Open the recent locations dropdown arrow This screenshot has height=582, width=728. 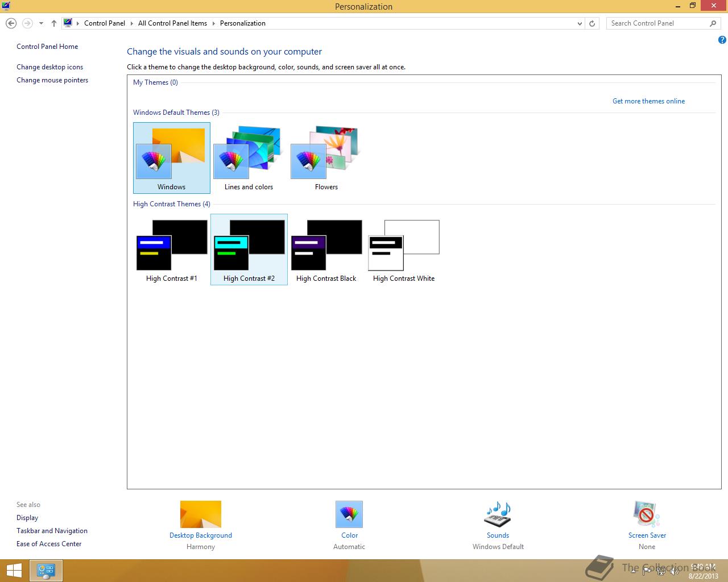coord(41,23)
